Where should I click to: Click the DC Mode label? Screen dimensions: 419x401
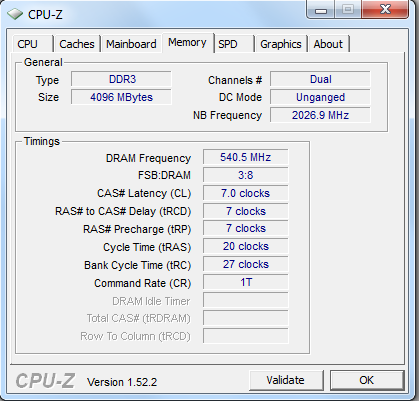tap(240, 97)
